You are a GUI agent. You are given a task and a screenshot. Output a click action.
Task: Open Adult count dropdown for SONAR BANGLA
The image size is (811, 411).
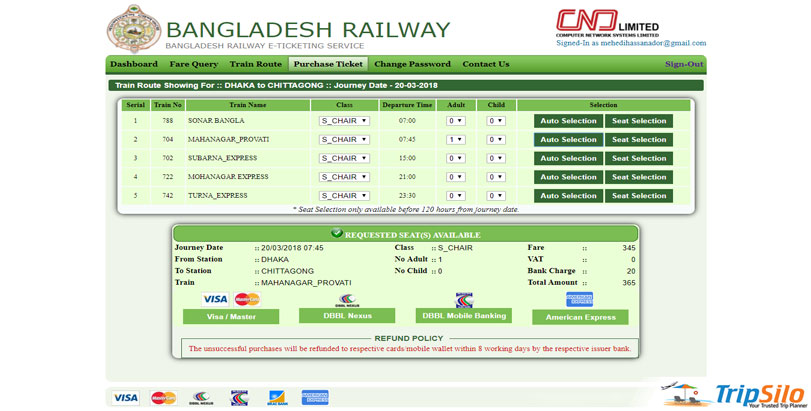[456, 121]
